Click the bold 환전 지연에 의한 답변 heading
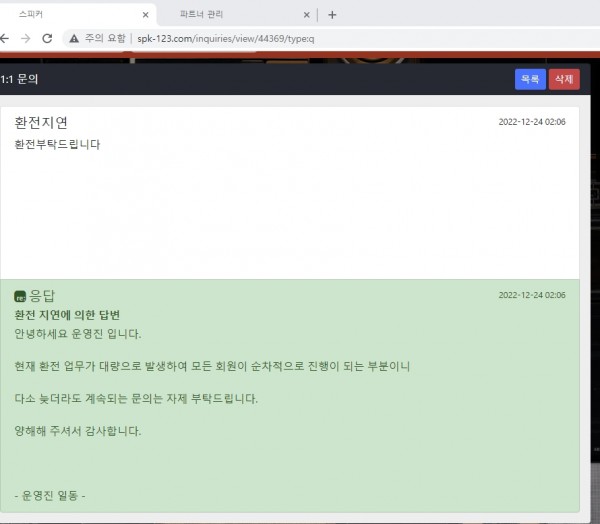The height and width of the screenshot is (524, 600). (67, 315)
